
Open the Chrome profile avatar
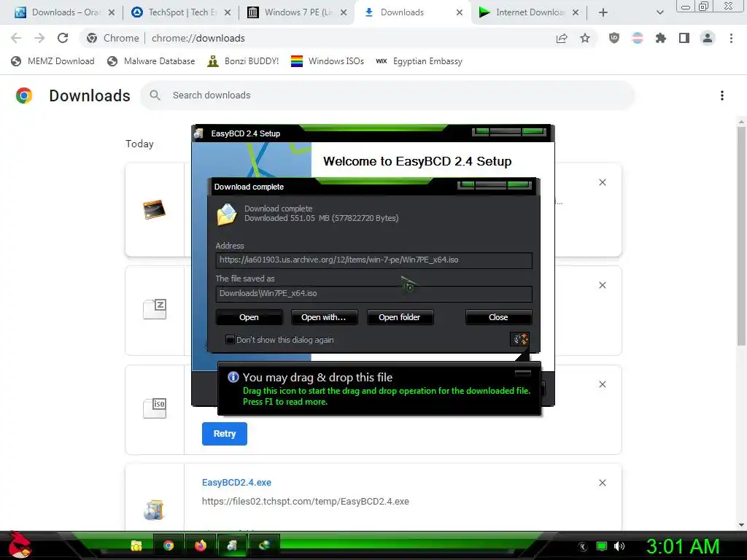[x=708, y=38]
